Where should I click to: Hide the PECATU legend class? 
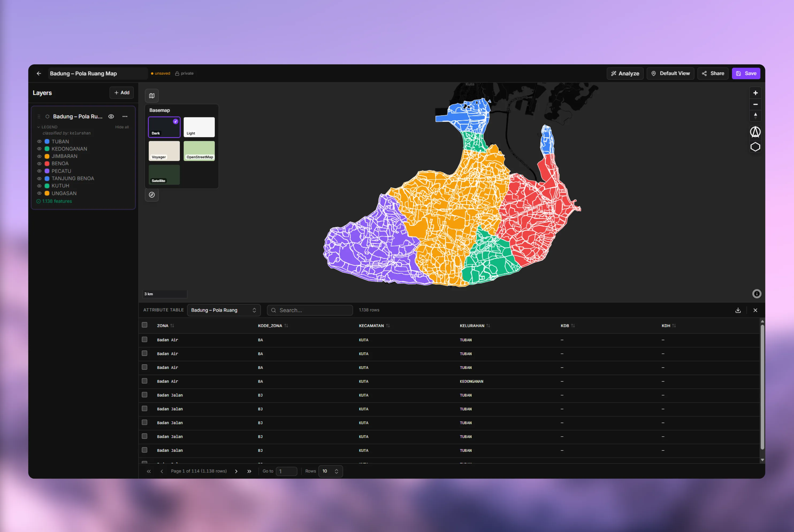(39, 171)
